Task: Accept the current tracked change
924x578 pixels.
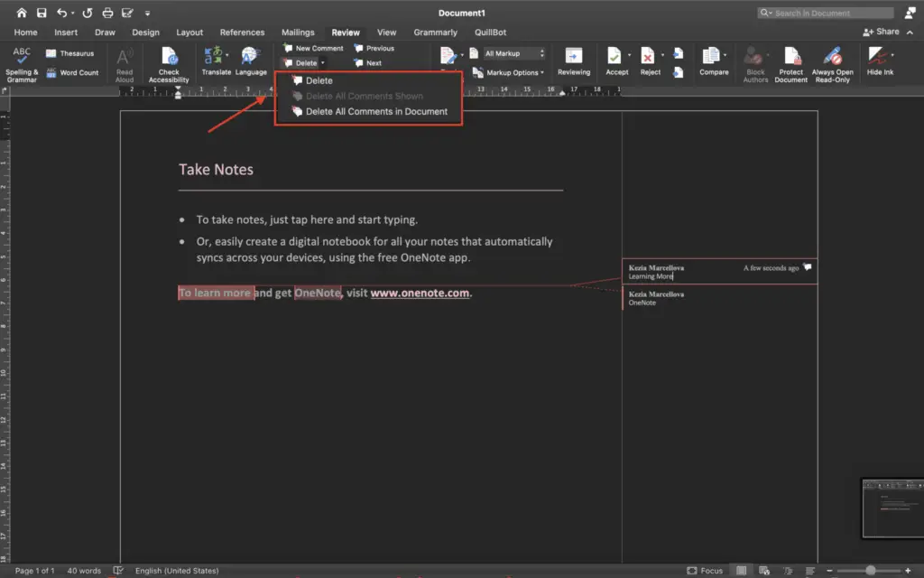Action: [x=616, y=61]
